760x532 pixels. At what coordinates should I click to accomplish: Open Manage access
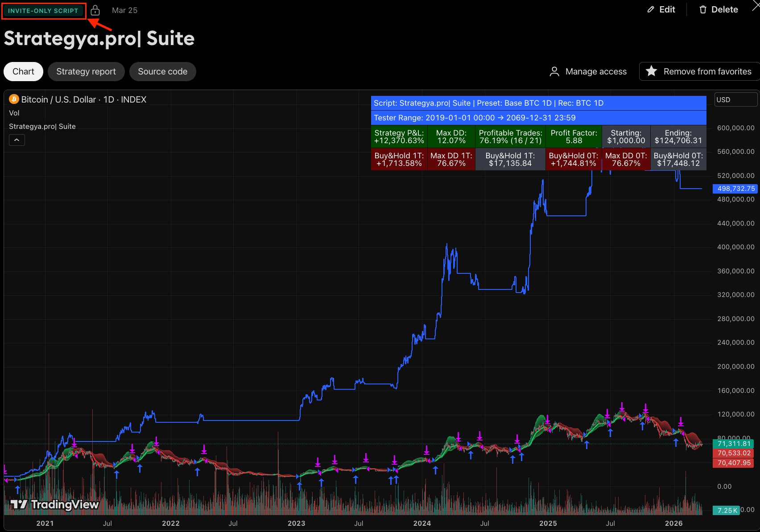coord(588,71)
